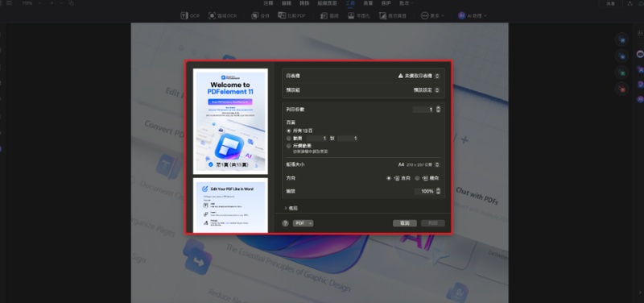Click the green circular quick-convert icon
Viewport: 644px width, 303px height.
621,73
